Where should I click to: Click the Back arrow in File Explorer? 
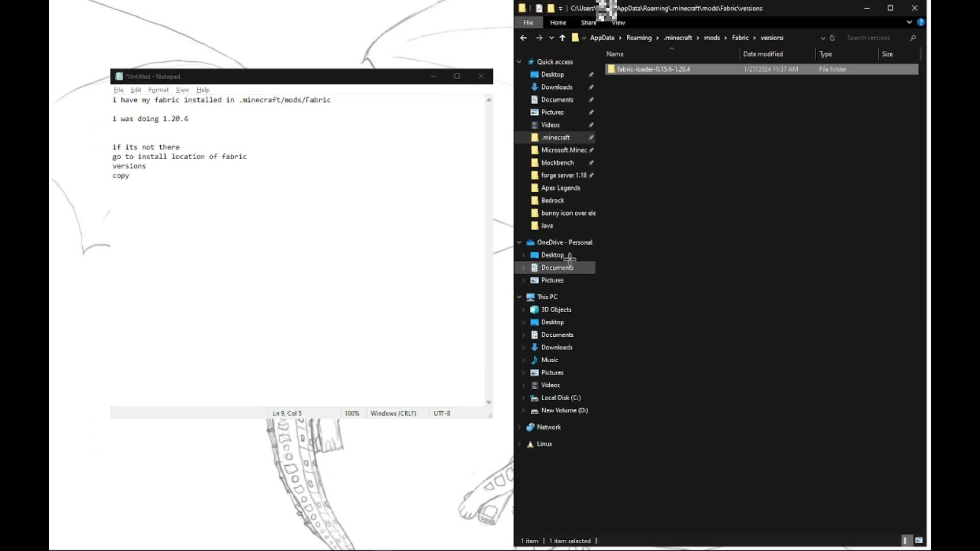(x=523, y=38)
